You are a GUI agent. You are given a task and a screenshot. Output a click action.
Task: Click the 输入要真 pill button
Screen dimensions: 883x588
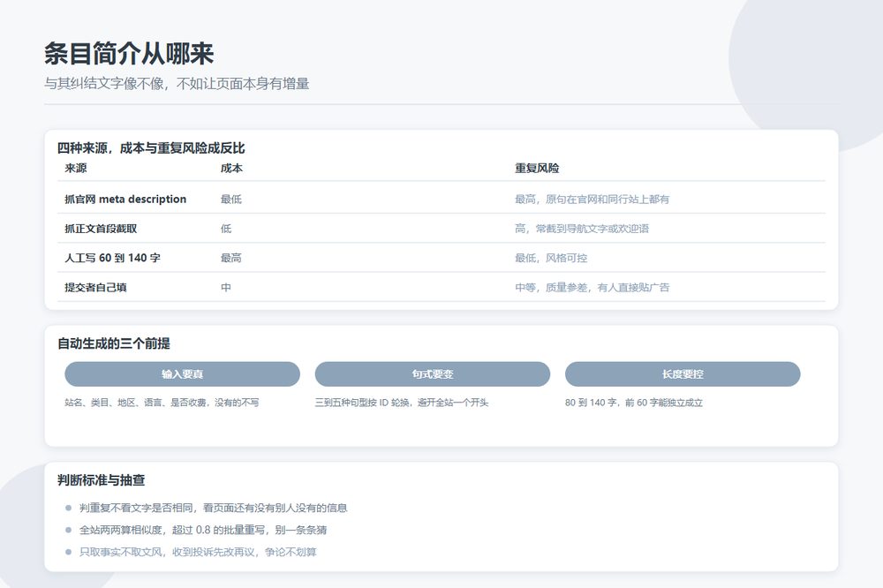182,374
